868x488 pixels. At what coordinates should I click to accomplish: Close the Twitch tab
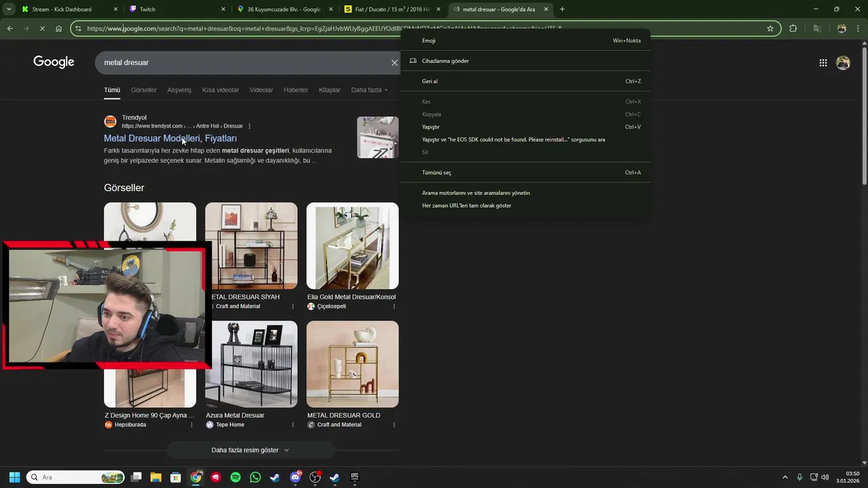point(223,9)
